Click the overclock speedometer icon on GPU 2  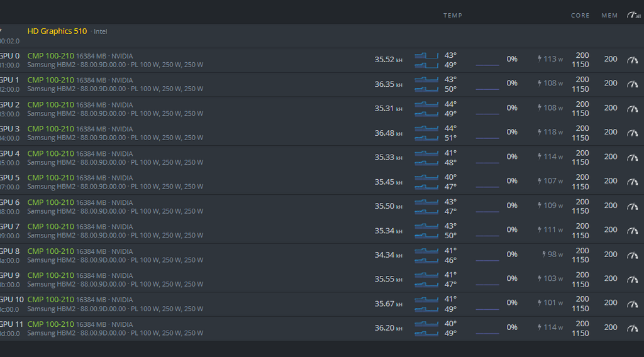coord(632,108)
